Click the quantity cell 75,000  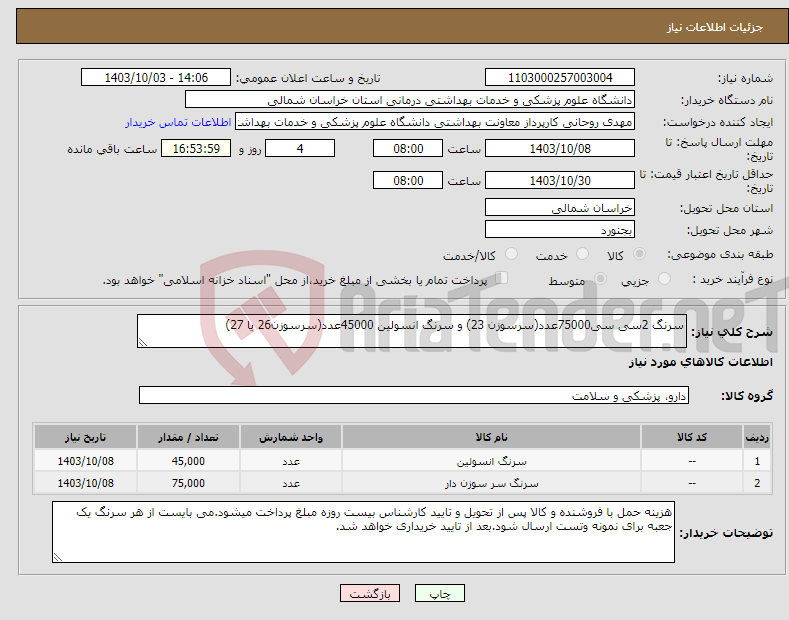(x=188, y=483)
